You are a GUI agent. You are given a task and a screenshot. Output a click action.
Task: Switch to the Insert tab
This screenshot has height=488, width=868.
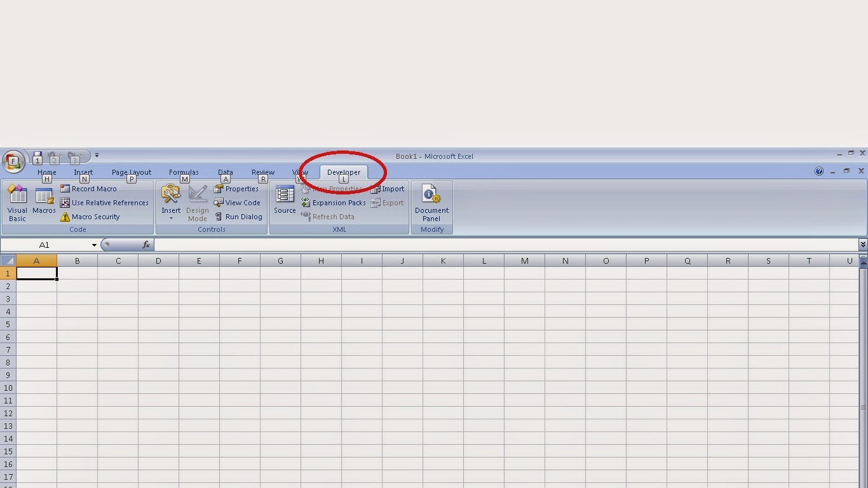[83, 172]
